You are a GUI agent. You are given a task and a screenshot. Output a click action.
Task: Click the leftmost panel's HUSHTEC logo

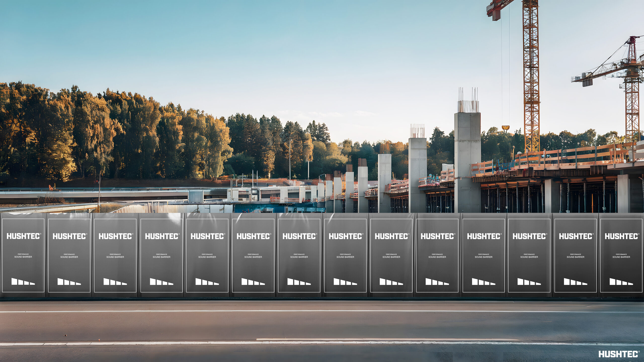pos(23,236)
